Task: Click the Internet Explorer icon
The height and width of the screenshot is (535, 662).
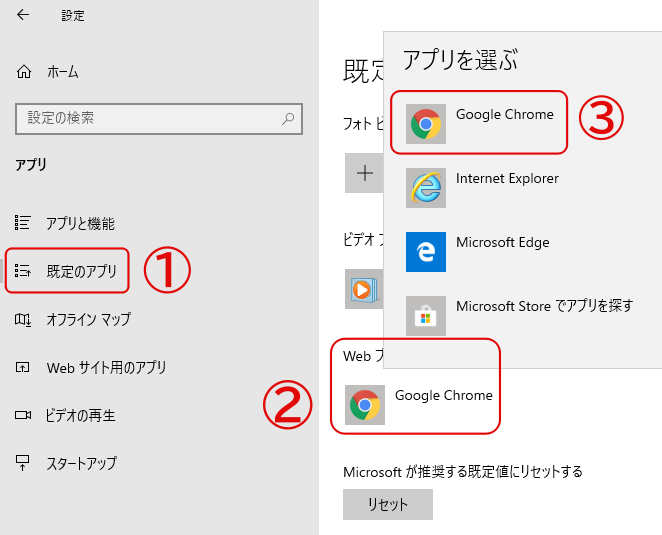Action: coord(426,187)
